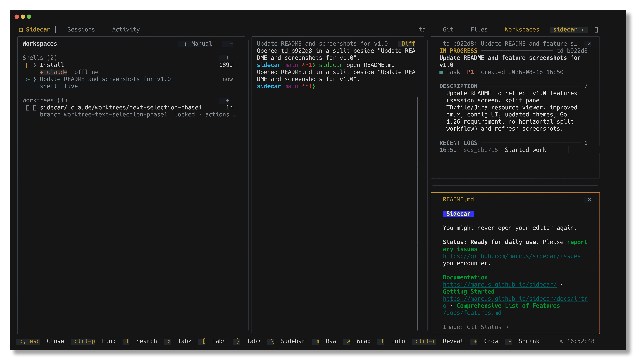Open the marcus.github.io/sidecar/ documentation link

tap(500, 285)
